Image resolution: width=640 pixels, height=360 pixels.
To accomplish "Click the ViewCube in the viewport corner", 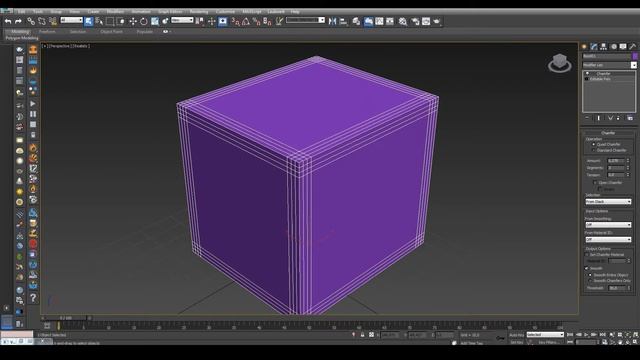I will 560,63.
